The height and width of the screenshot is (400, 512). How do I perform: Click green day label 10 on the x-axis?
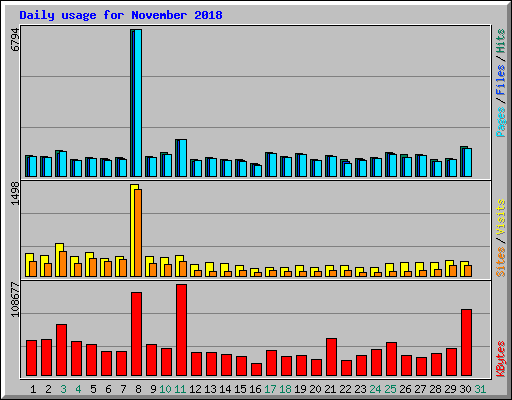pos(165,389)
